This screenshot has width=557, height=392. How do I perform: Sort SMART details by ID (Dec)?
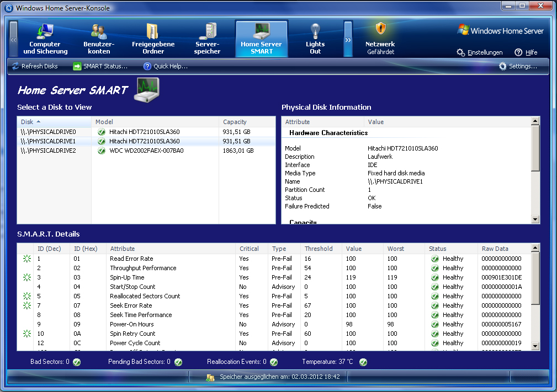[x=52, y=249]
